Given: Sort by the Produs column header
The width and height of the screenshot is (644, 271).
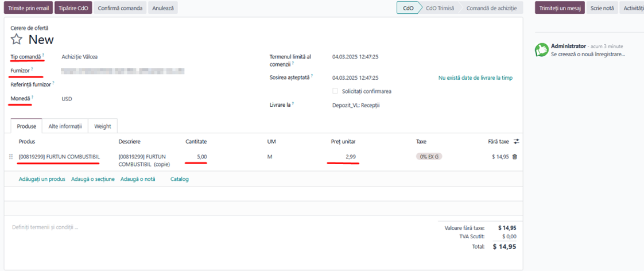Looking at the screenshot, I should (x=27, y=141).
